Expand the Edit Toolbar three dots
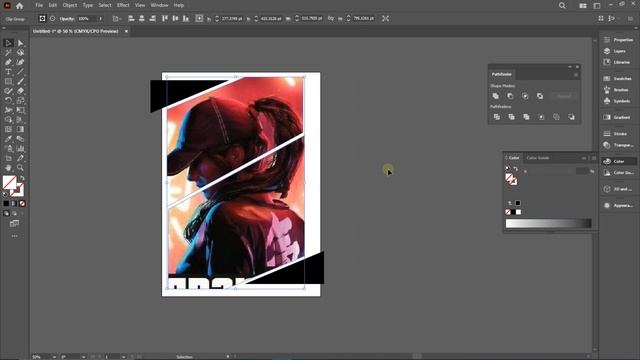The image size is (640, 360). [x=14, y=236]
